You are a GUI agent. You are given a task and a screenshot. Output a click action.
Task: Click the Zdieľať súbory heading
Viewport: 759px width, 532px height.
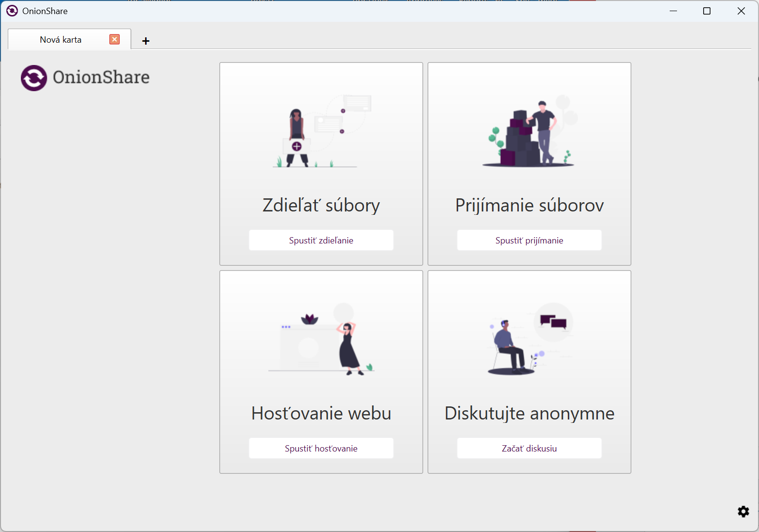pyautogui.click(x=321, y=205)
